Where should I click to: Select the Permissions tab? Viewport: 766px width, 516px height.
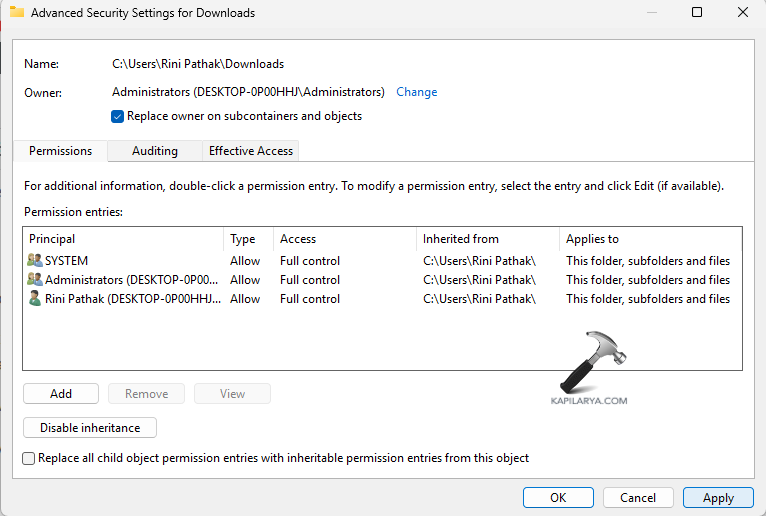pos(60,151)
